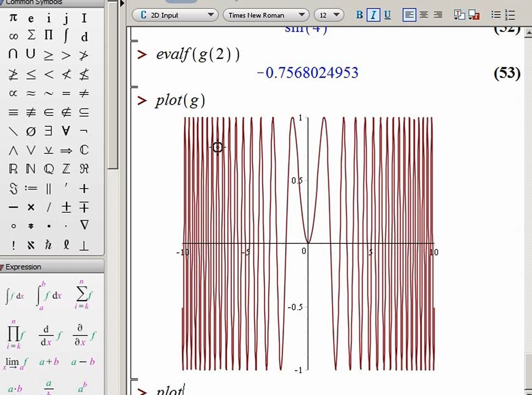Viewport: 532px width, 395px height.
Task: Insert the integers Z symbol
Action: (x=66, y=169)
